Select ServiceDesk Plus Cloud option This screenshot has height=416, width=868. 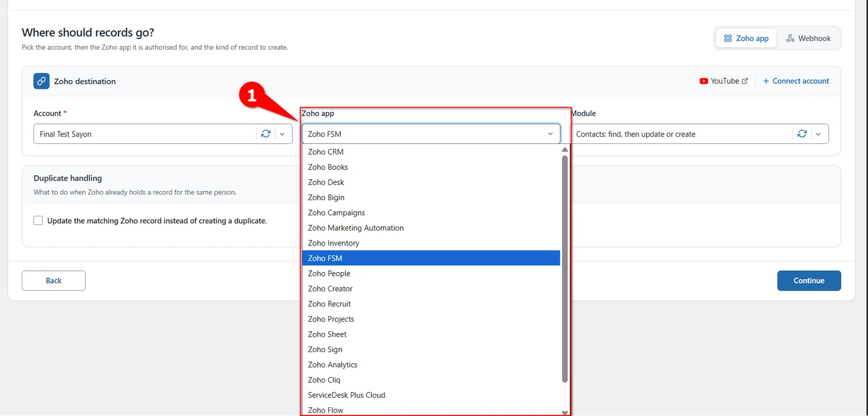[x=431, y=395]
